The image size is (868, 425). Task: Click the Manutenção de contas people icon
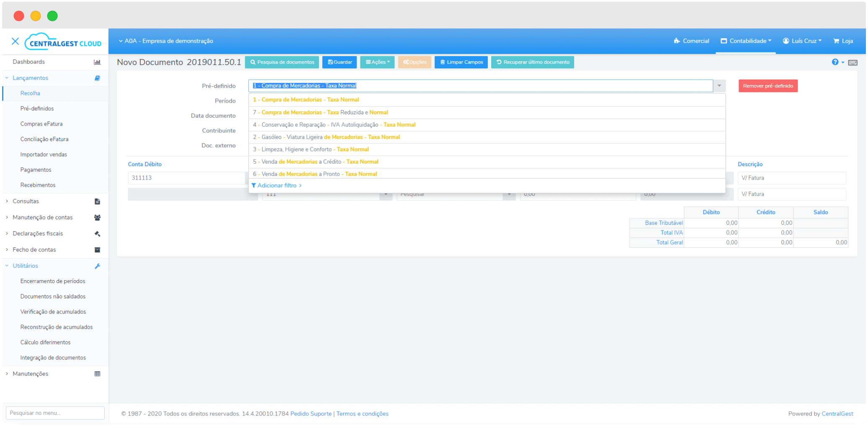pyautogui.click(x=97, y=218)
